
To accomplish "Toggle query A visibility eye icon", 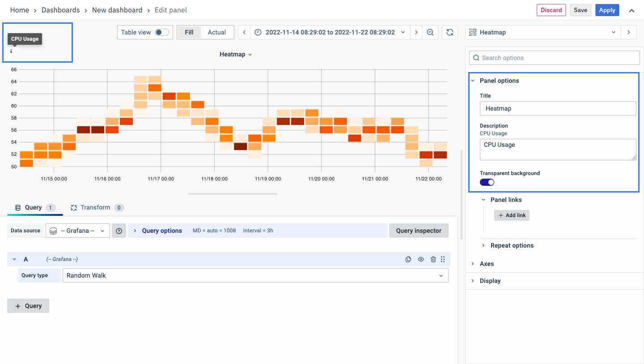I will click(421, 259).
